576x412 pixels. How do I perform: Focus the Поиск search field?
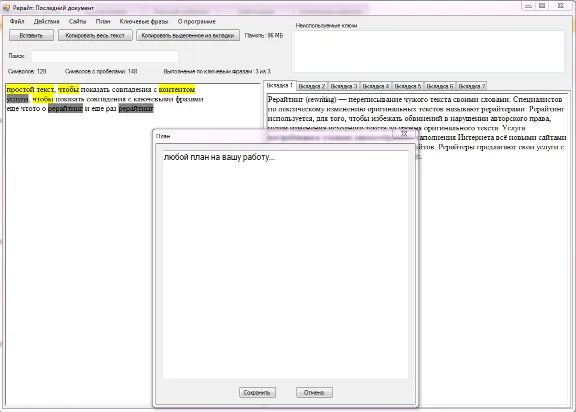105,56
